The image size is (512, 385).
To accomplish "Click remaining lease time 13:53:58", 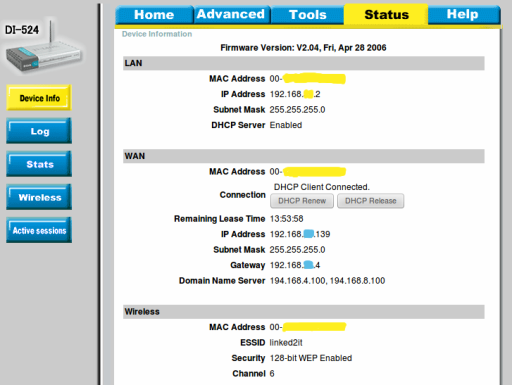I will 287,219.
